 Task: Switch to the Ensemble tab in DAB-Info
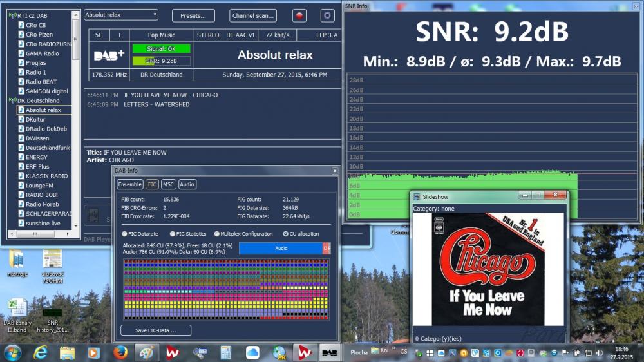pos(130,184)
